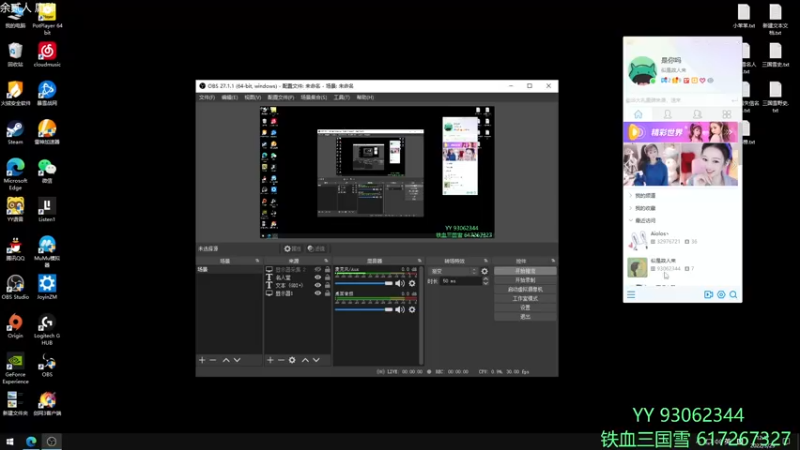The image size is (800, 450).
Task: Toggle visibility of the last display source
Action: [x=318, y=293]
